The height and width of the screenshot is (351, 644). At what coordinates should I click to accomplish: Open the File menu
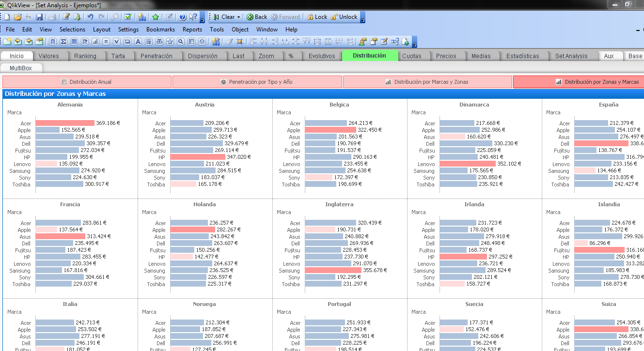point(10,30)
